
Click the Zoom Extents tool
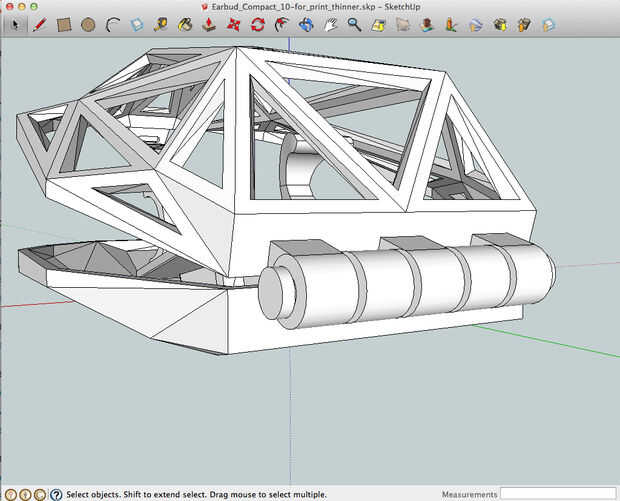[x=379, y=24]
